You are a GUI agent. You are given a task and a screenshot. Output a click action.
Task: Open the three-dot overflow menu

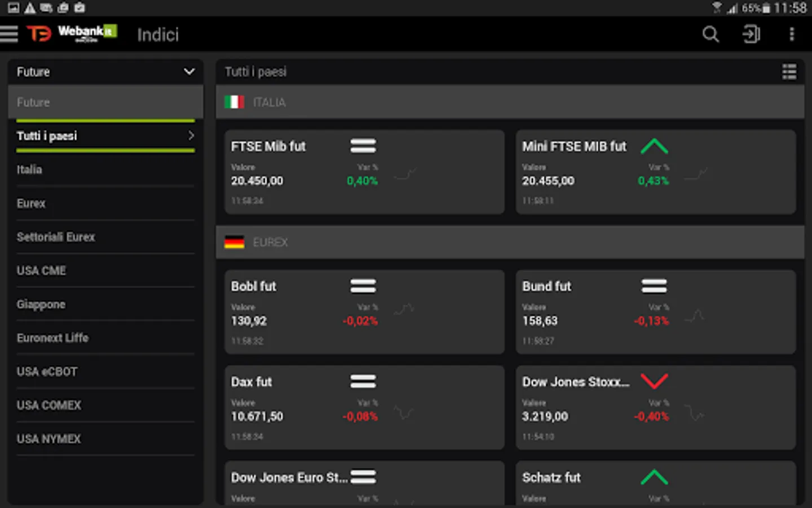click(x=792, y=34)
